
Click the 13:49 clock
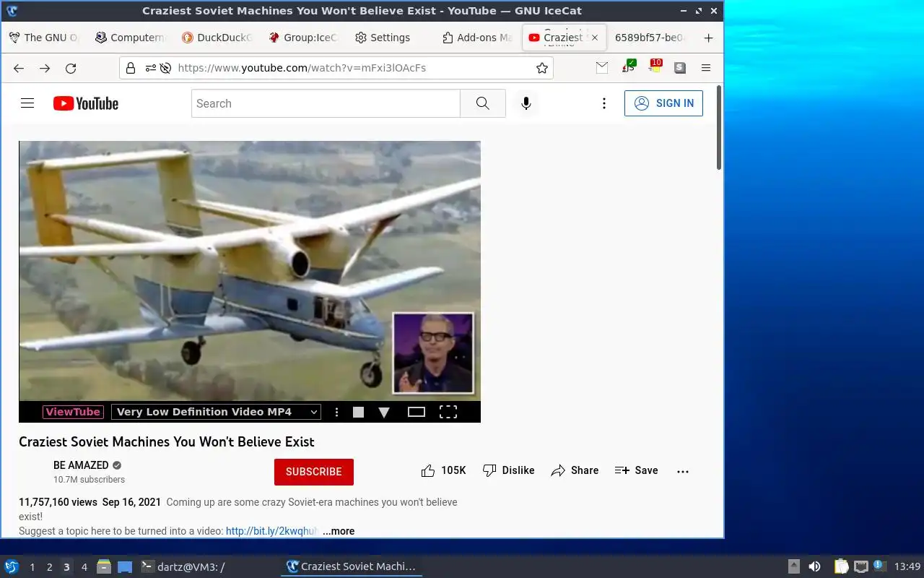[907, 566]
